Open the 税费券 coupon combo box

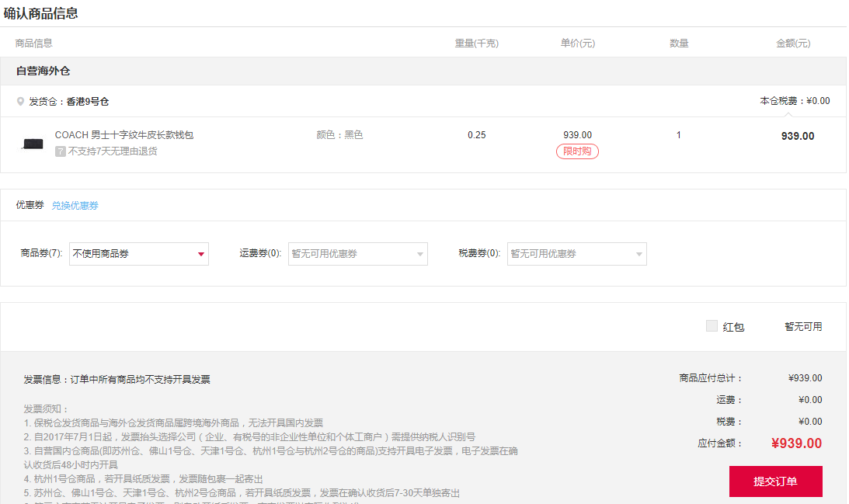[x=576, y=254]
